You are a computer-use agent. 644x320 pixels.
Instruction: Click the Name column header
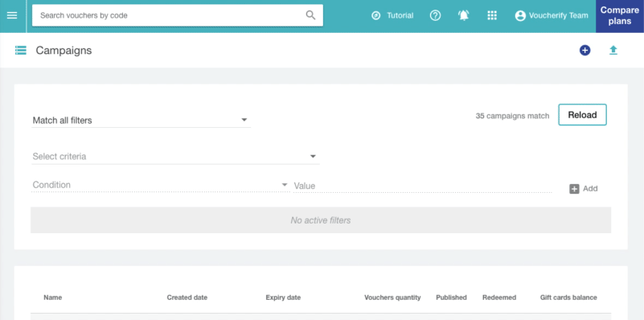[52, 297]
